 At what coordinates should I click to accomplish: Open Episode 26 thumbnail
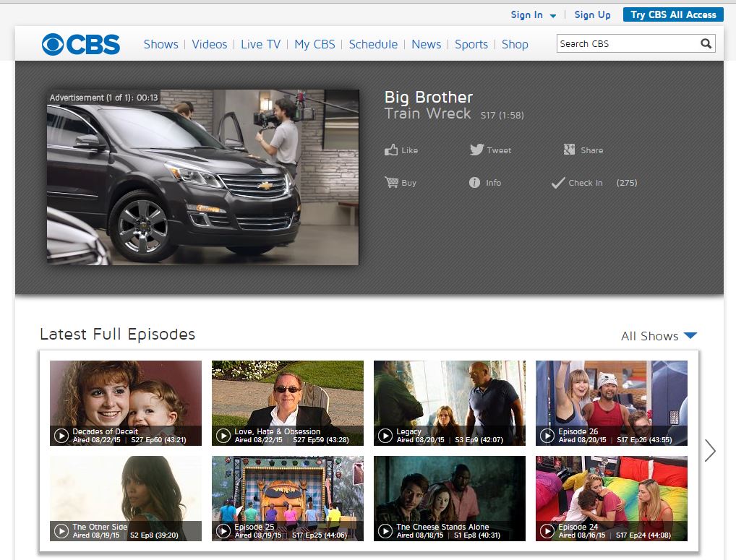(612, 403)
